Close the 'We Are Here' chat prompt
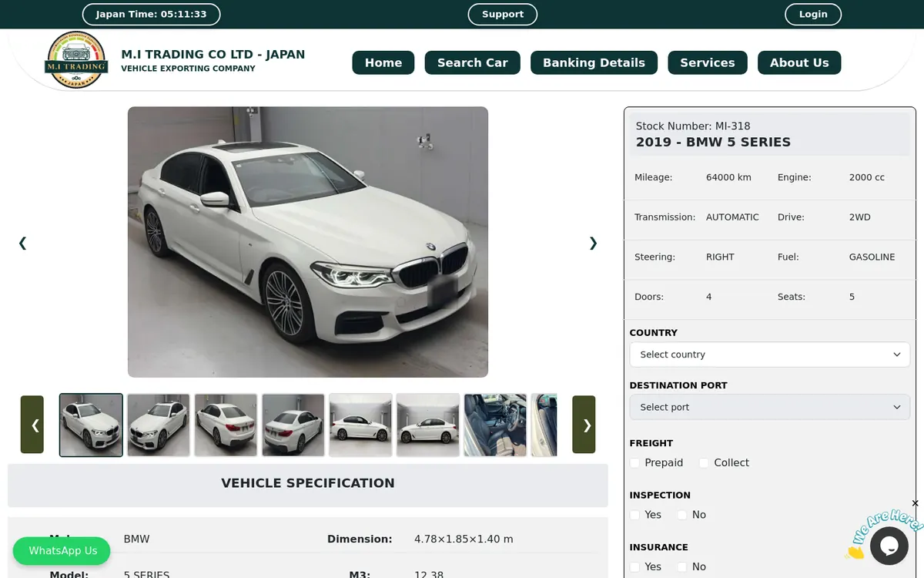 915,503
